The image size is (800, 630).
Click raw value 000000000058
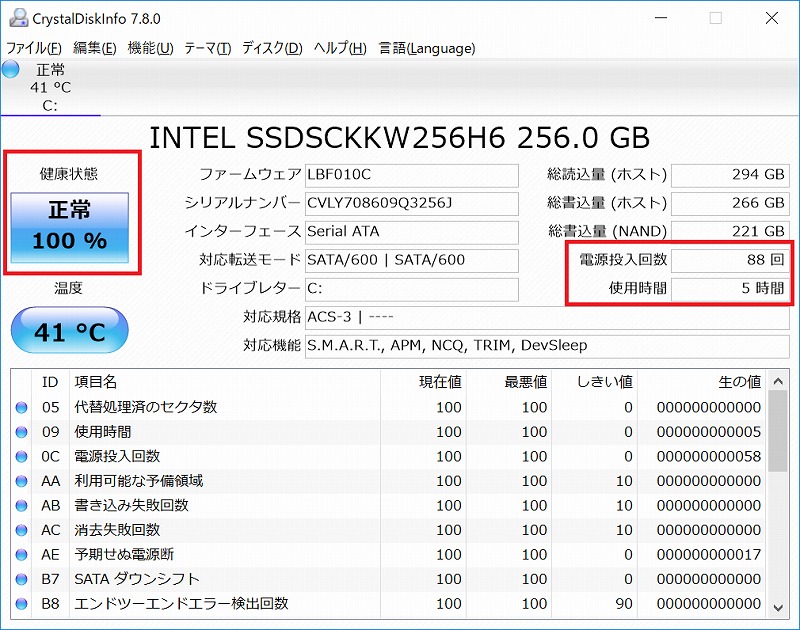[709, 457]
